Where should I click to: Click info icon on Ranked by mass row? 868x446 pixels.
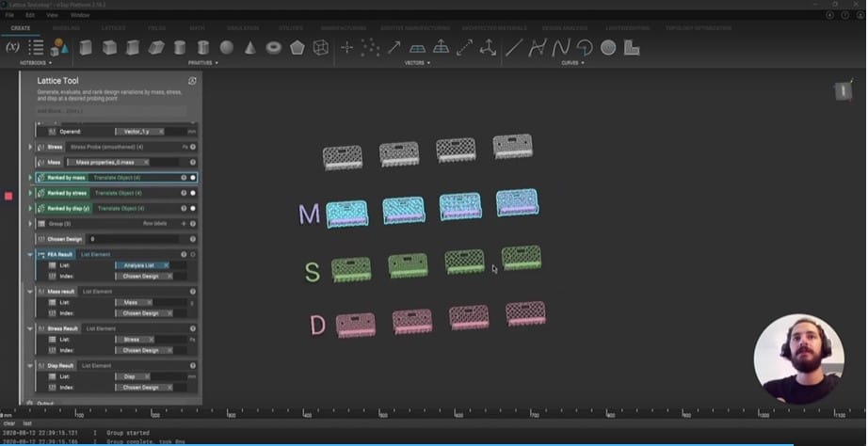click(x=184, y=178)
